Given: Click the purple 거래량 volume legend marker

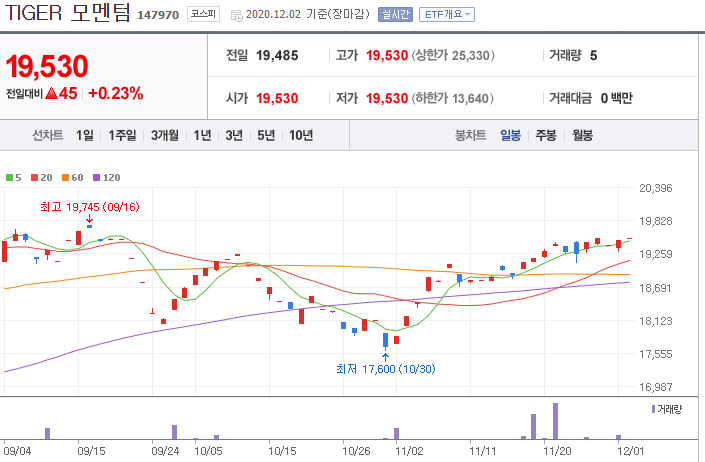Looking at the screenshot, I should coord(653,409).
